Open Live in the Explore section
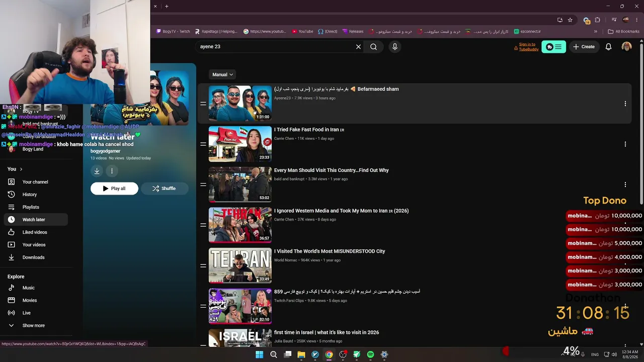Viewport: 644px width, 362px height. point(35,313)
